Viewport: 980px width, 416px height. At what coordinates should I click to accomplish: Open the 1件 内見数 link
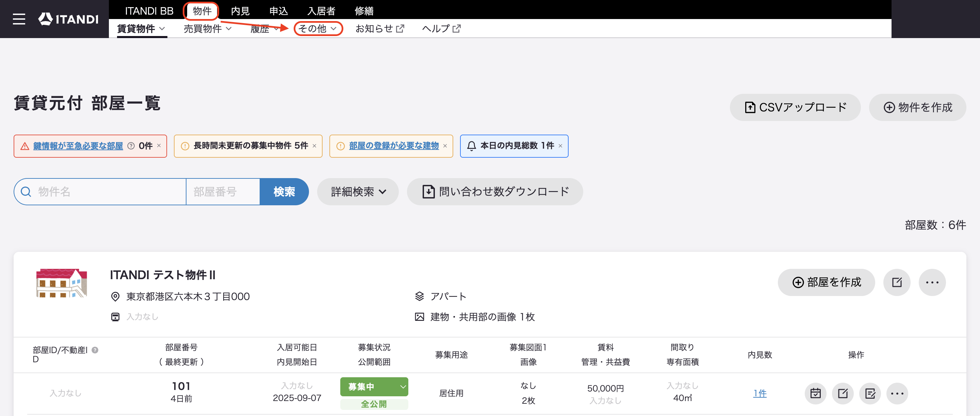click(x=760, y=393)
